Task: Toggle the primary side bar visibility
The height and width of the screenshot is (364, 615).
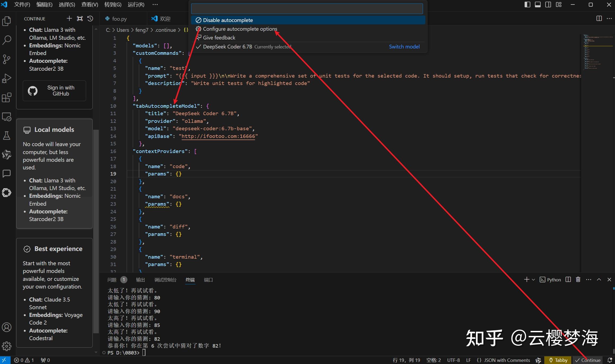Action: (x=527, y=5)
